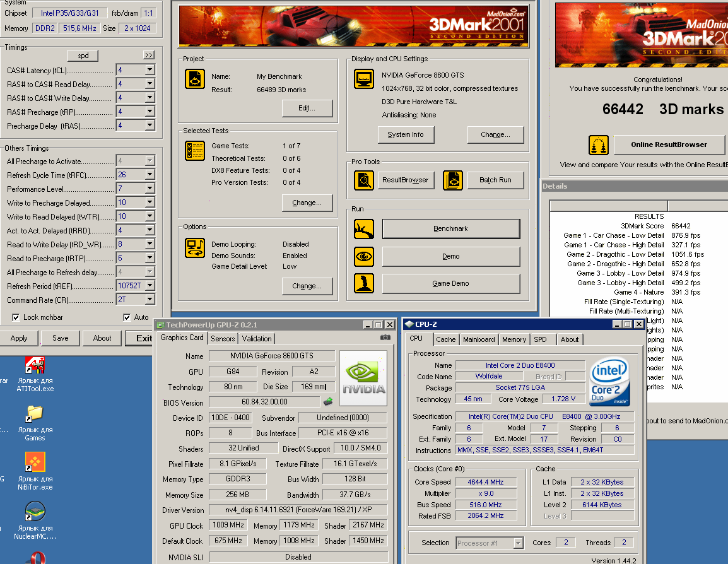Click the Selected Tests checklist icon
Image resolution: width=728 pixels, height=564 pixels.
195,151
